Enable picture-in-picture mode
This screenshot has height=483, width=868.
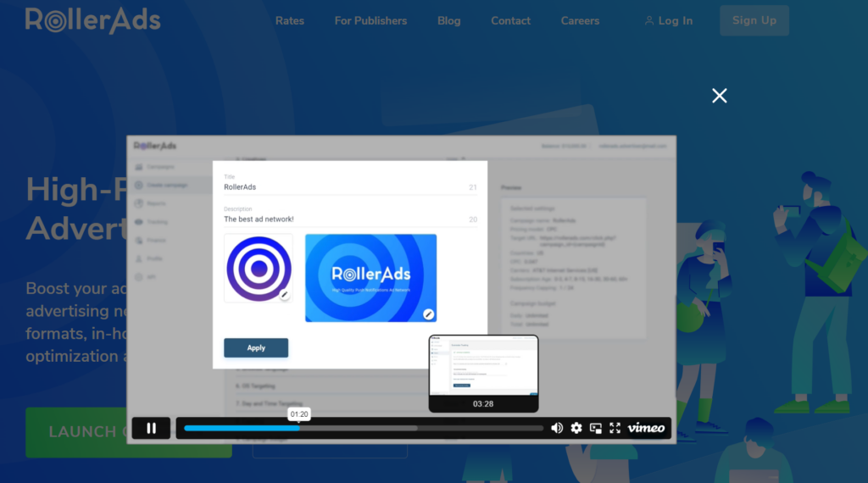(596, 428)
